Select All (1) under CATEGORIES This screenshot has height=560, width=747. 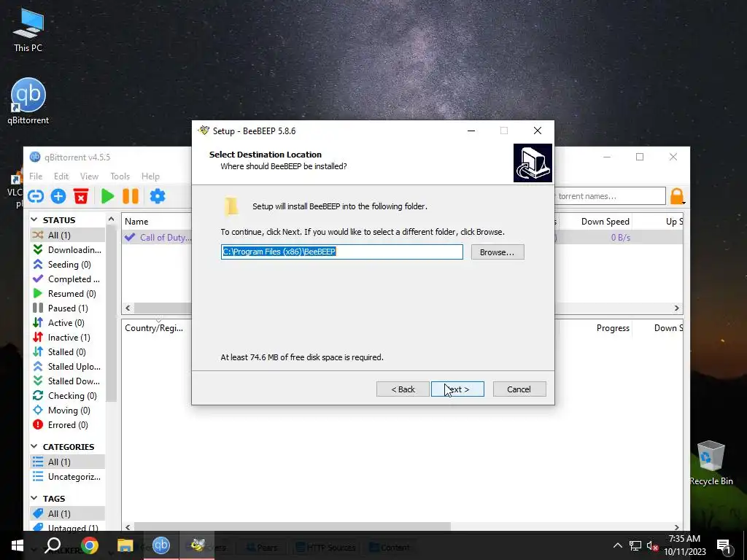[67, 462]
